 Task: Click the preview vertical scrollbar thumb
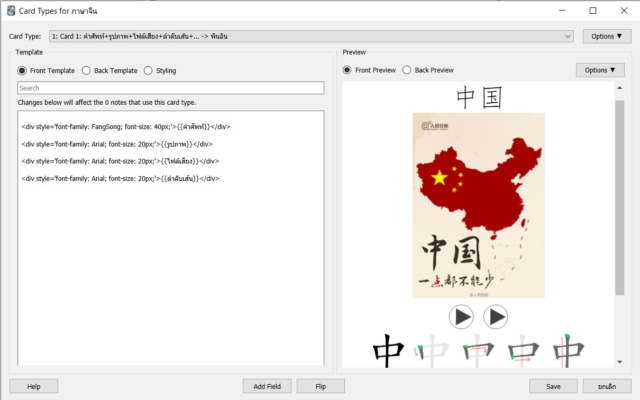[x=620, y=198]
